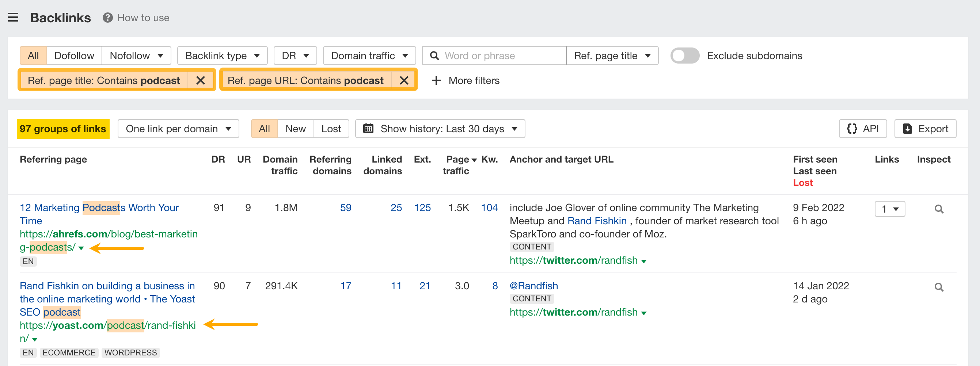The height and width of the screenshot is (366, 980).
Task: Open the hamburger menu icon
Action: (x=13, y=18)
